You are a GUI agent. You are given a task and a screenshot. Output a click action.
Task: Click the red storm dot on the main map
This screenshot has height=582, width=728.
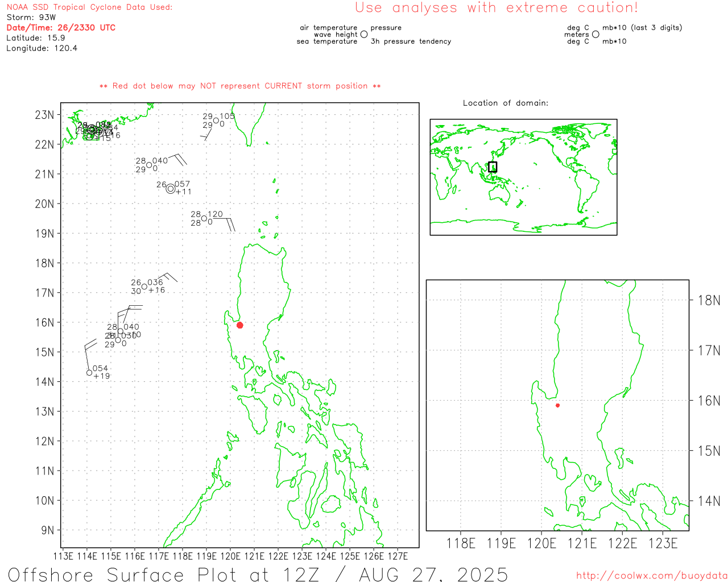click(x=239, y=325)
